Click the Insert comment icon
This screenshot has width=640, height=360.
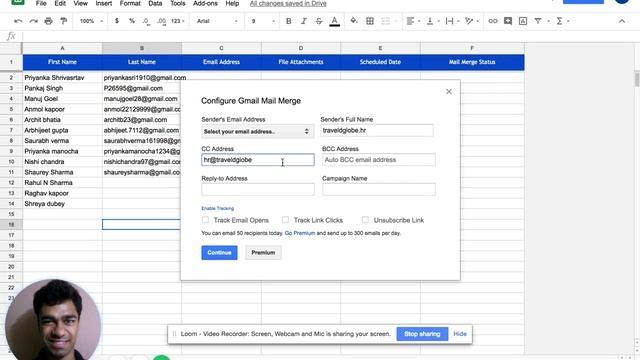pyautogui.click(x=508, y=21)
